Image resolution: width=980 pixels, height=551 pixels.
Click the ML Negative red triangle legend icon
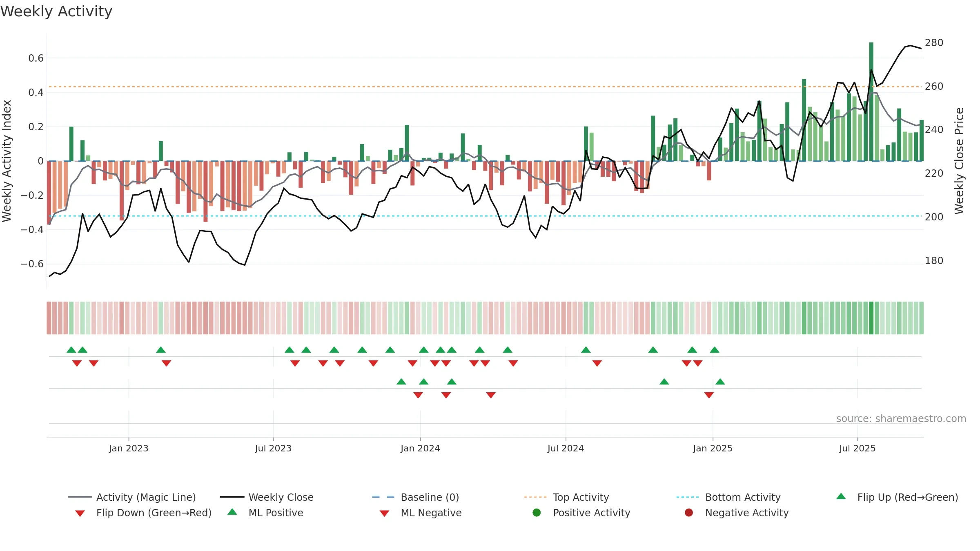coord(384,513)
